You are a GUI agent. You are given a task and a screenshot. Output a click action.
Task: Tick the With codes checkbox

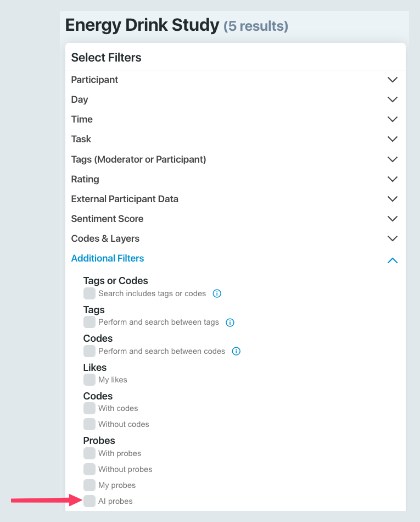pos(89,408)
